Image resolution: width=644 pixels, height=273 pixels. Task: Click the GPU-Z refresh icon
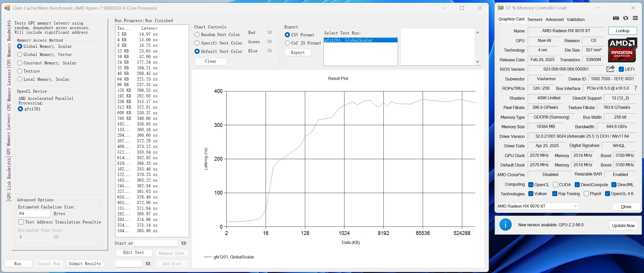[x=625, y=18]
